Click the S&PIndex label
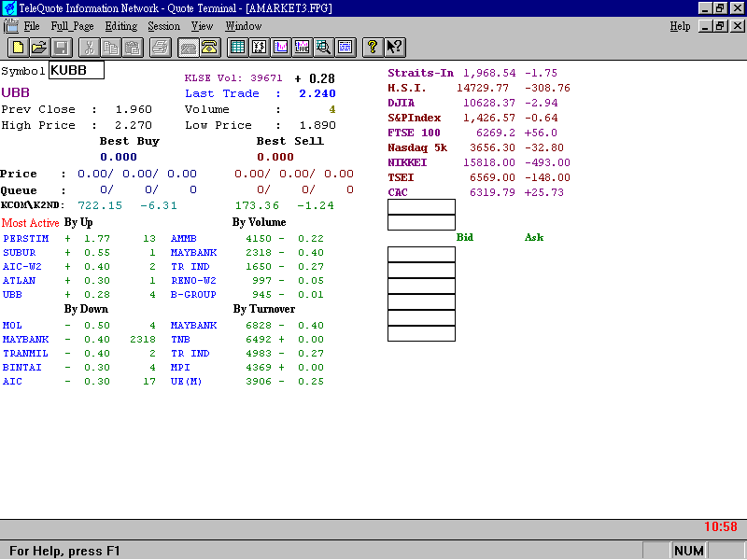747x560 pixels. [x=414, y=118]
